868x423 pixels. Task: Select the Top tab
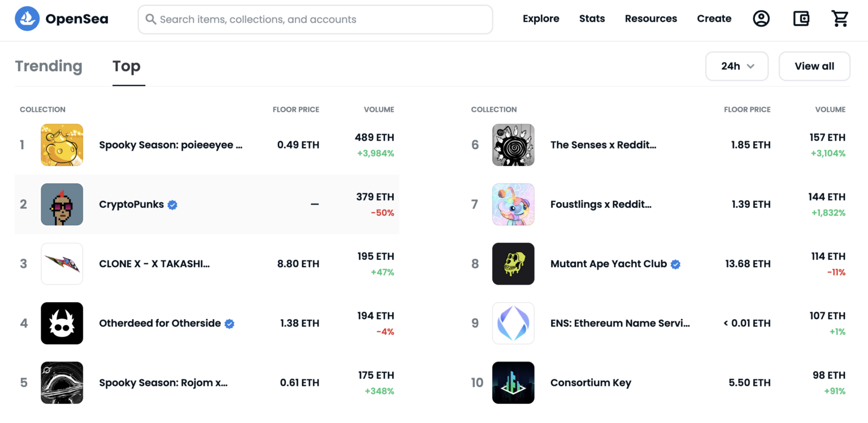coord(127,66)
